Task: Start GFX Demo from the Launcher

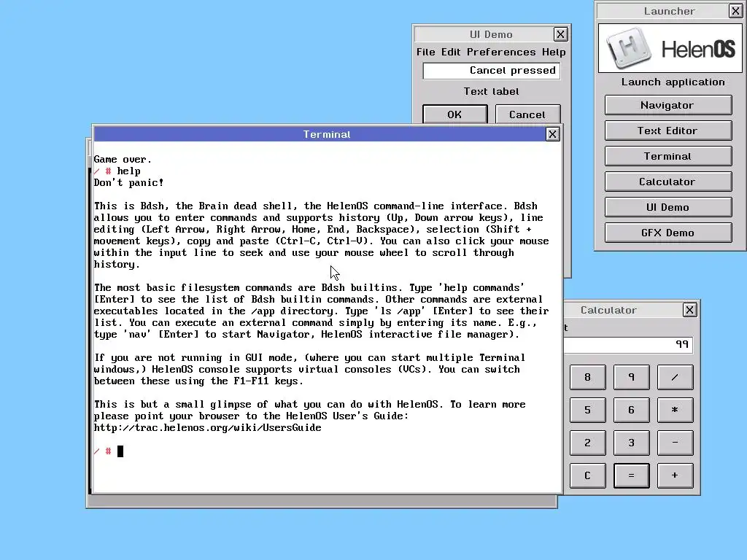Action: [x=668, y=233]
